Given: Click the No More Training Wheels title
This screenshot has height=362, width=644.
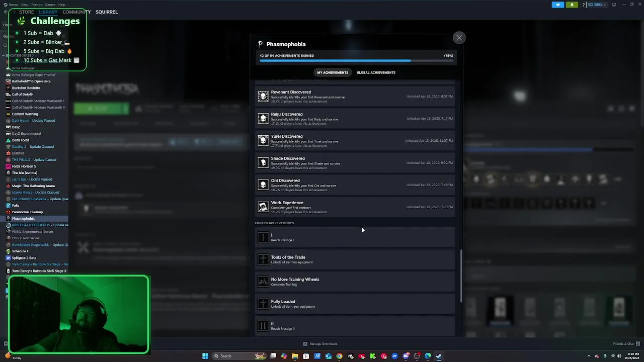Looking at the screenshot, I should pos(295,280).
